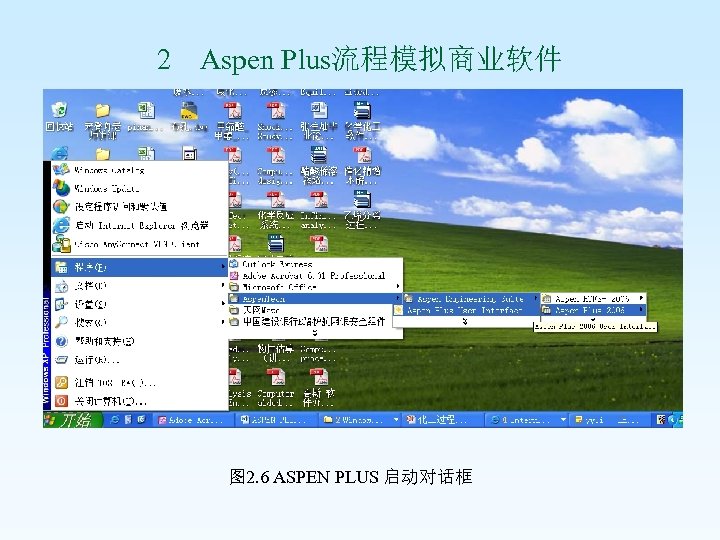Open the 'Computer' PDF desktop icon
Image resolution: width=720 pixels, height=540 pixels.
[x=275, y=389]
